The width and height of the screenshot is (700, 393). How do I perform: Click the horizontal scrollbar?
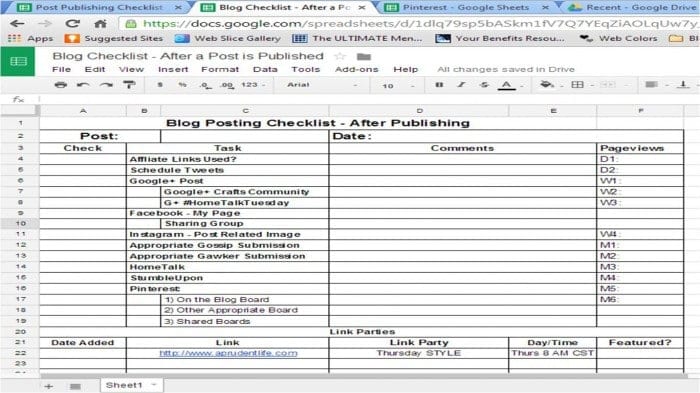point(364,376)
